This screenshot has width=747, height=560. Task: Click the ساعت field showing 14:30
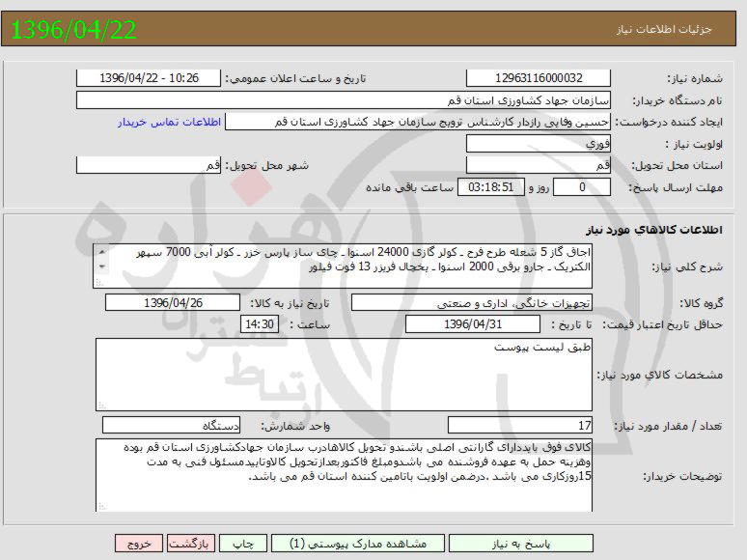tap(259, 324)
